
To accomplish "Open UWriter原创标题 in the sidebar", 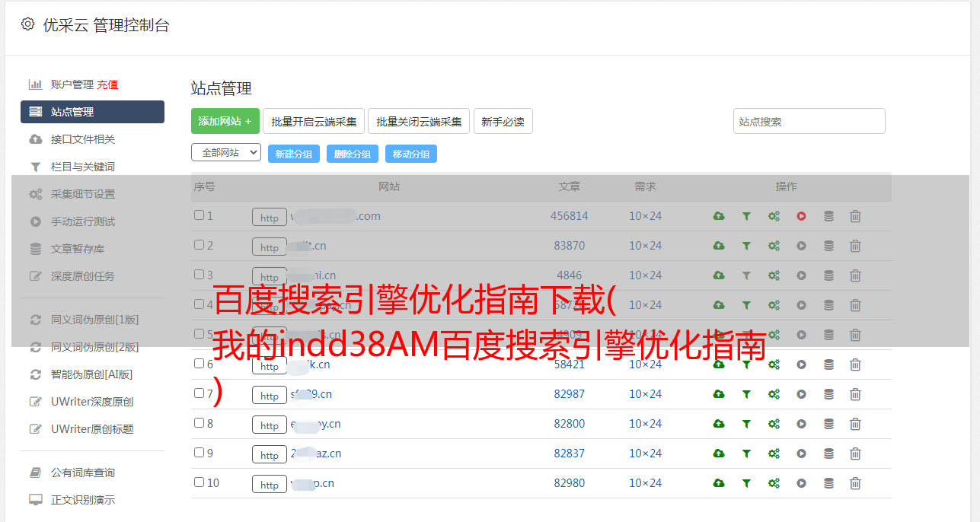I will point(92,429).
